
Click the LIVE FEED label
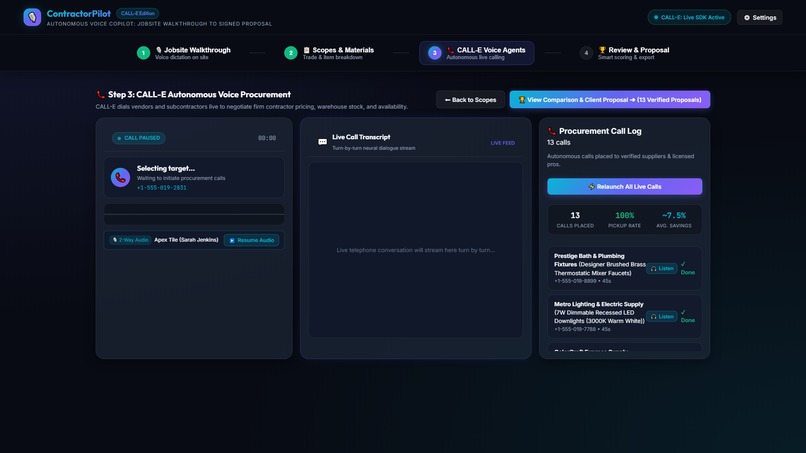pyautogui.click(x=502, y=143)
